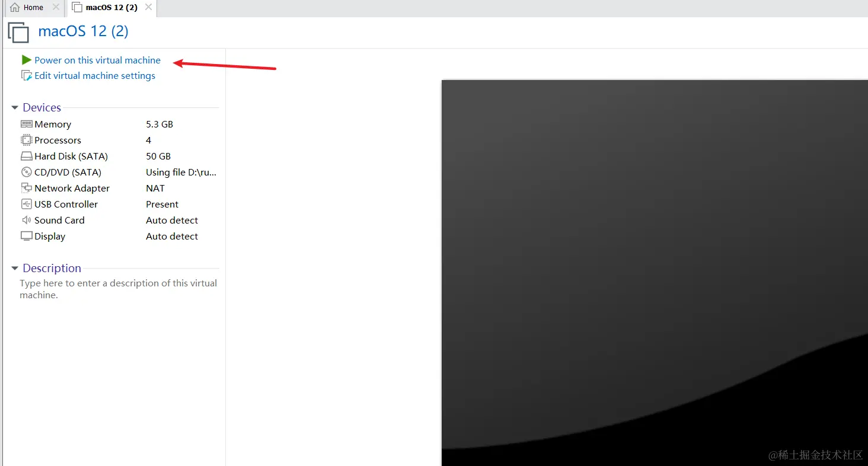Close the Home tab
This screenshot has width=868, height=466.
coord(56,7)
